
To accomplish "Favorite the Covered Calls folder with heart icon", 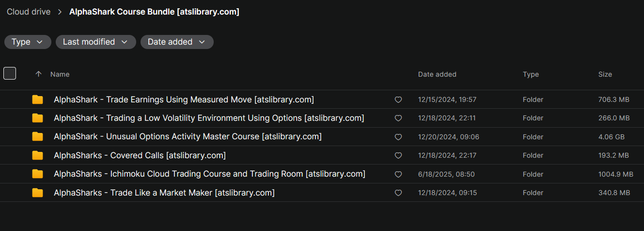I will (x=398, y=156).
